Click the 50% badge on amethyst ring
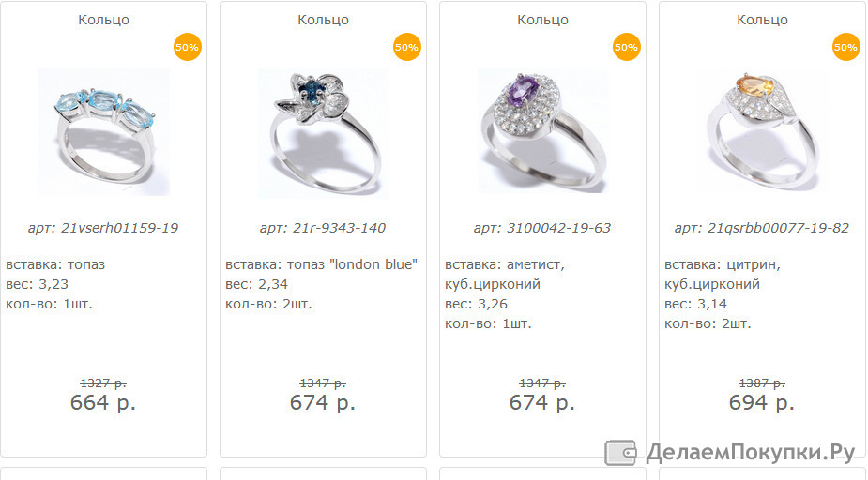This screenshot has width=868, height=480. (x=626, y=47)
